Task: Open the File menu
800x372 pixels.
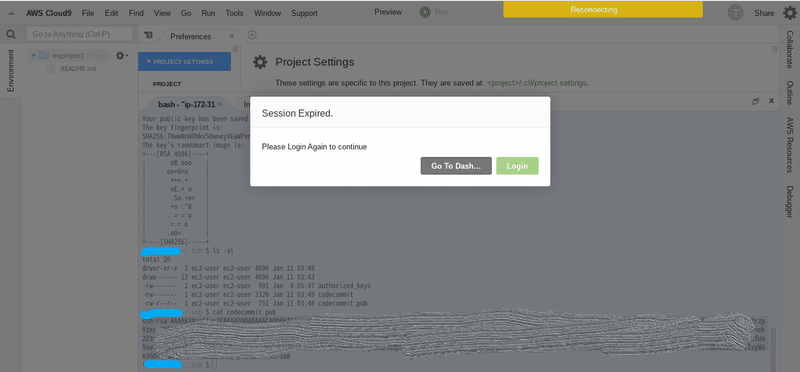Action: point(88,13)
